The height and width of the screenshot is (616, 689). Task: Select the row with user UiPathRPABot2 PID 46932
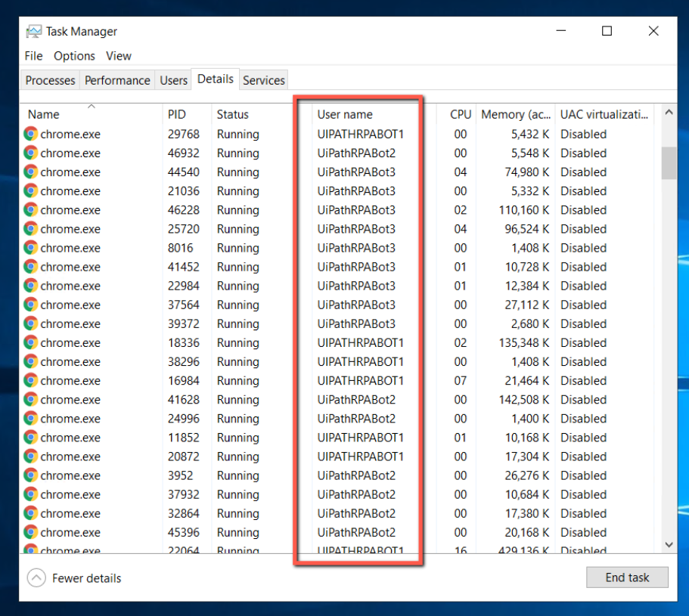point(227,153)
